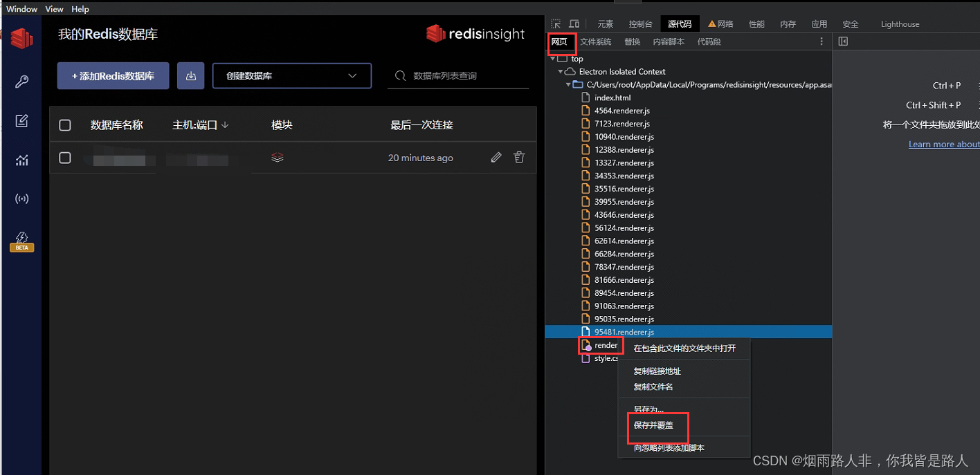Open 56124.renderer.js in the file tree

624,227
